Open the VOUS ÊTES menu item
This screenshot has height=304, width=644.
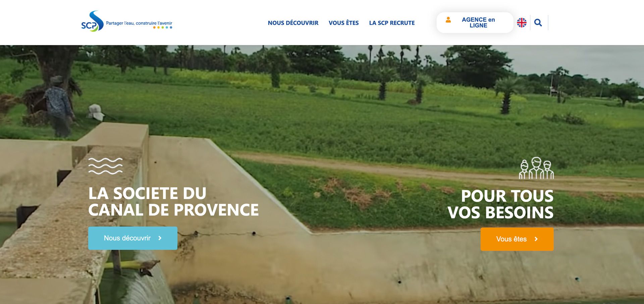[x=343, y=23]
